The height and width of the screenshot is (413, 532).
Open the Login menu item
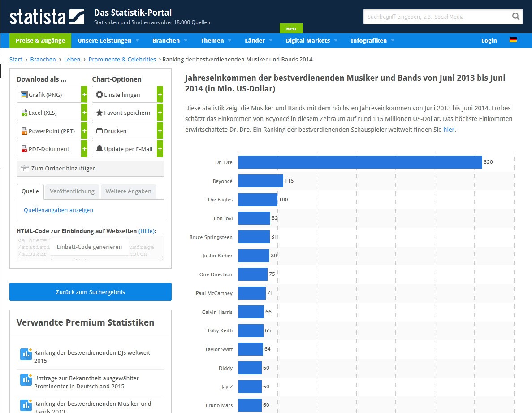coord(489,40)
